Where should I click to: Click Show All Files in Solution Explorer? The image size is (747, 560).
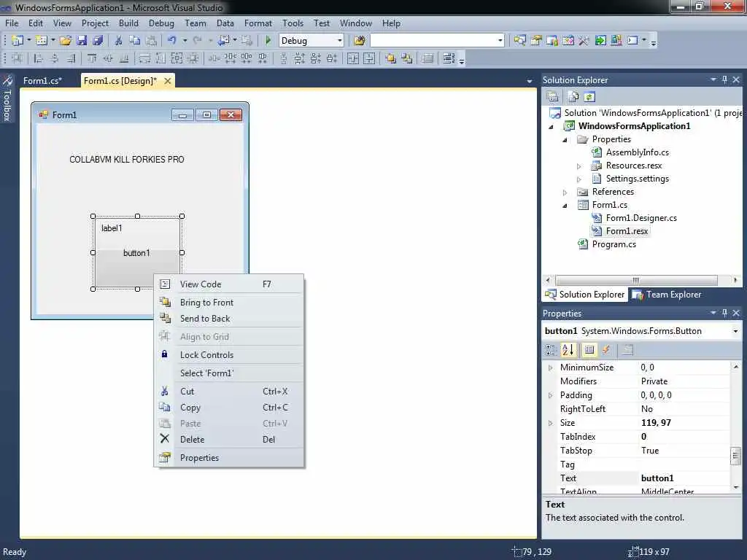[x=573, y=97]
